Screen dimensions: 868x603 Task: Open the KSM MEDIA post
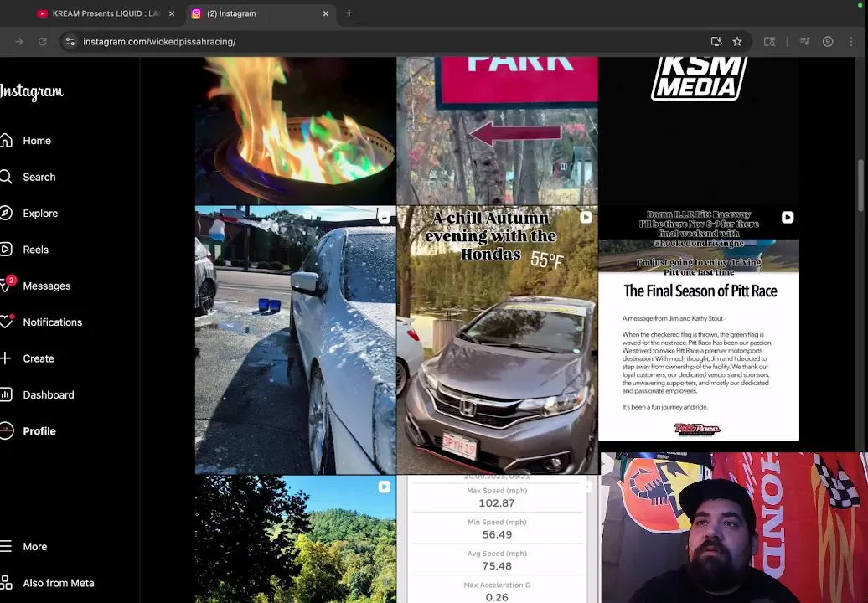pyautogui.click(x=699, y=131)
